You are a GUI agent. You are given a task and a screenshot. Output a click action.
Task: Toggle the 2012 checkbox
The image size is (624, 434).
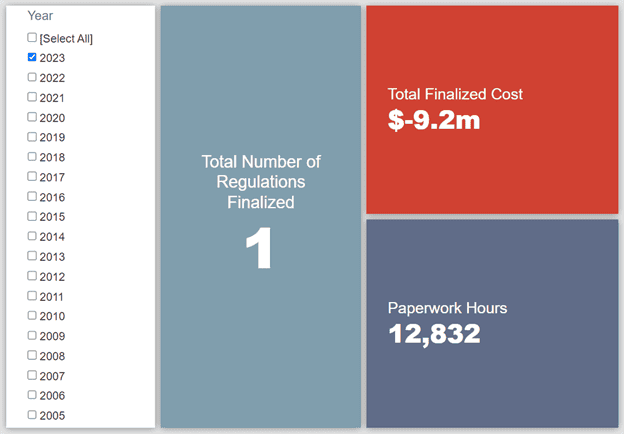tap(32, 276)
